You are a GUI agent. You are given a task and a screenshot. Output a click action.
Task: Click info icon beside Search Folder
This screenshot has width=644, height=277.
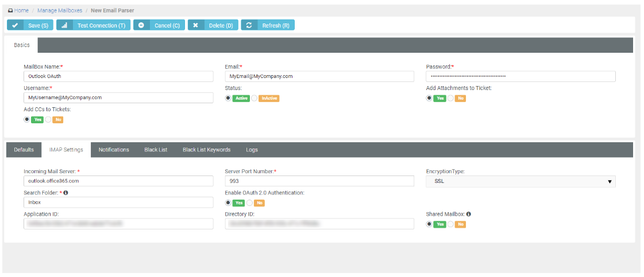tap(65, 193)
